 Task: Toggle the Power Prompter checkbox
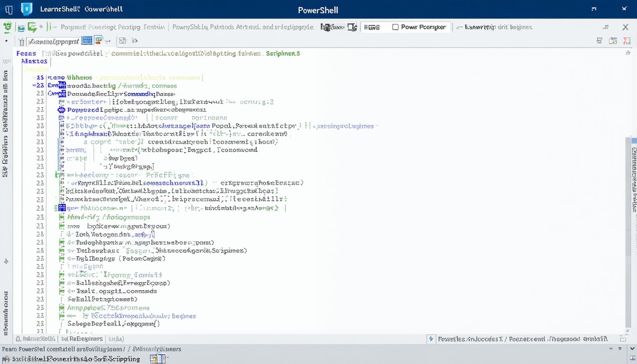tap(395, 27)
